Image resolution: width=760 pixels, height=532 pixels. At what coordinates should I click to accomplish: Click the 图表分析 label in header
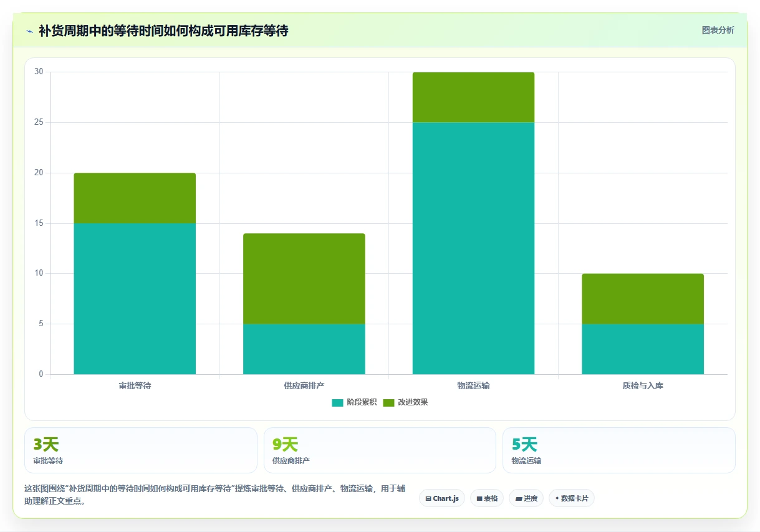(718, 30)
